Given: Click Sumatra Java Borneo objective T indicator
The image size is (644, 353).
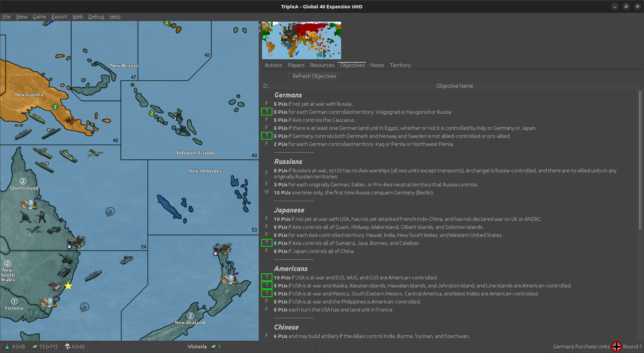Looking at the screenshot, I should click(267, 243).
